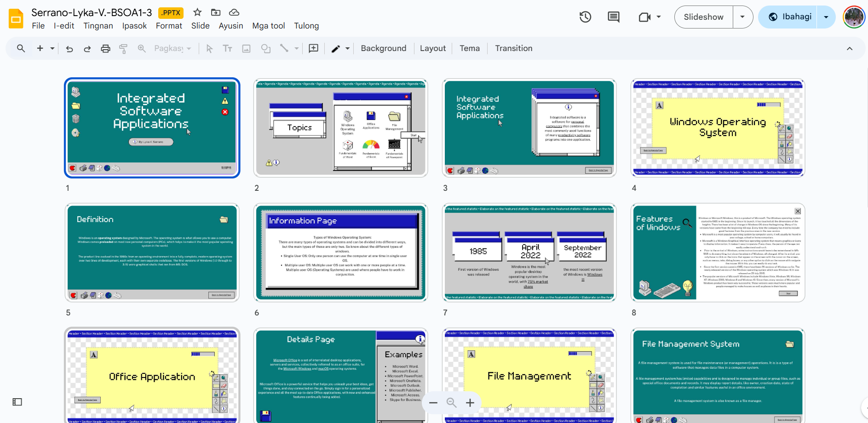
Task: Open the Mga tool menu
Action: click(x=269, y=26)
